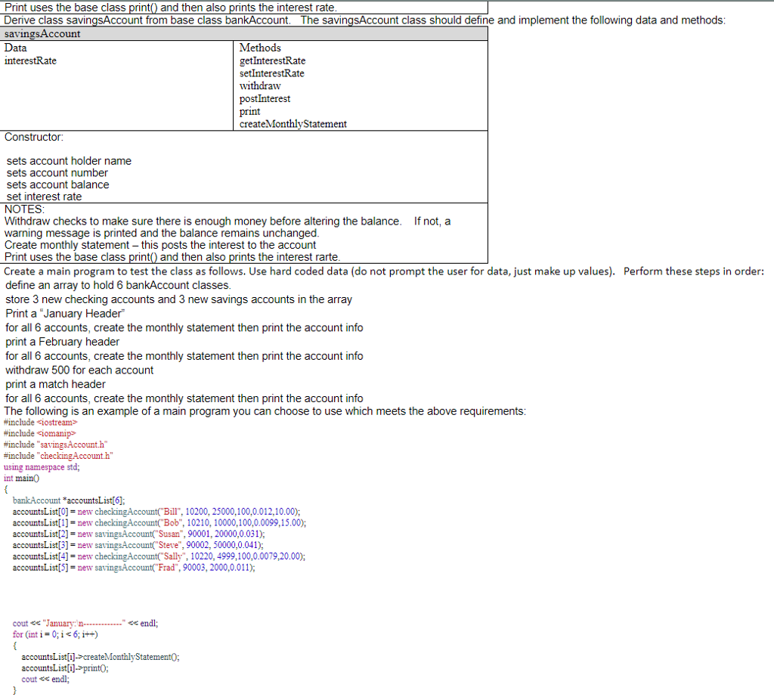Click the #include <iomanip> line
774x700 pixels.
[39, 433]
